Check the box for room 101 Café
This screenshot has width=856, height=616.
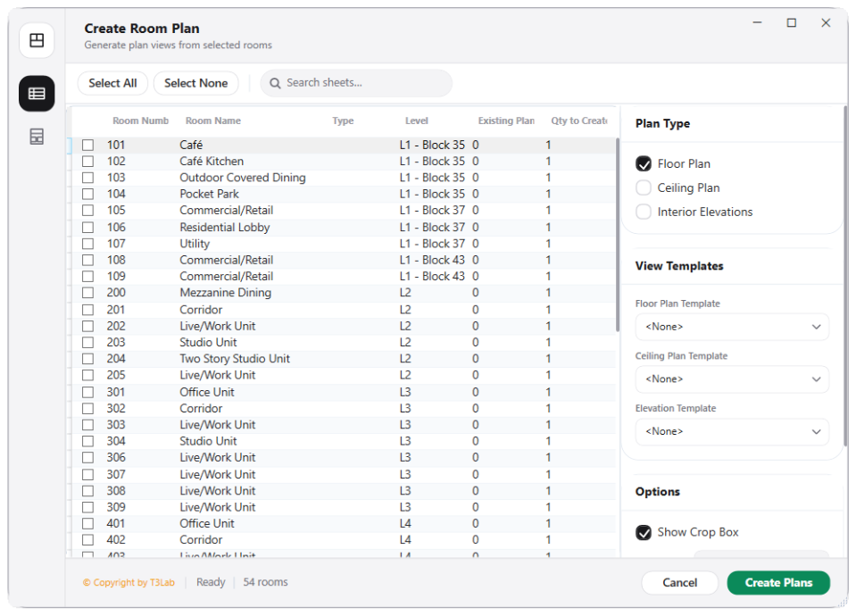(x=87, y=146)
